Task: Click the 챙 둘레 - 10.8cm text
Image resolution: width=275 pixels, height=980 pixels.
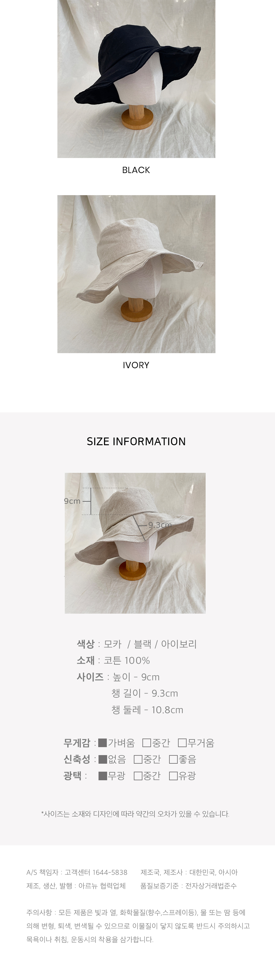Action: (x=147, y=710)
